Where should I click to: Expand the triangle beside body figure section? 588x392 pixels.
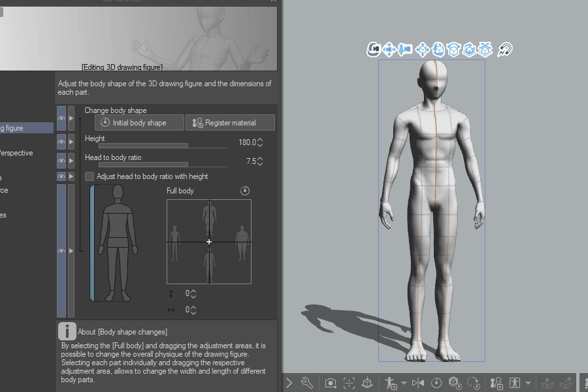tap(71, 251)
